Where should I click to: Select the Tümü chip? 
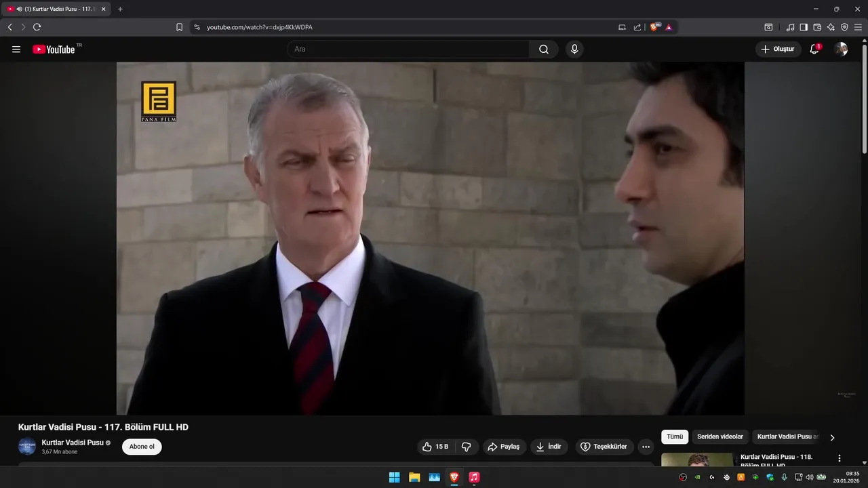(675, 437)
